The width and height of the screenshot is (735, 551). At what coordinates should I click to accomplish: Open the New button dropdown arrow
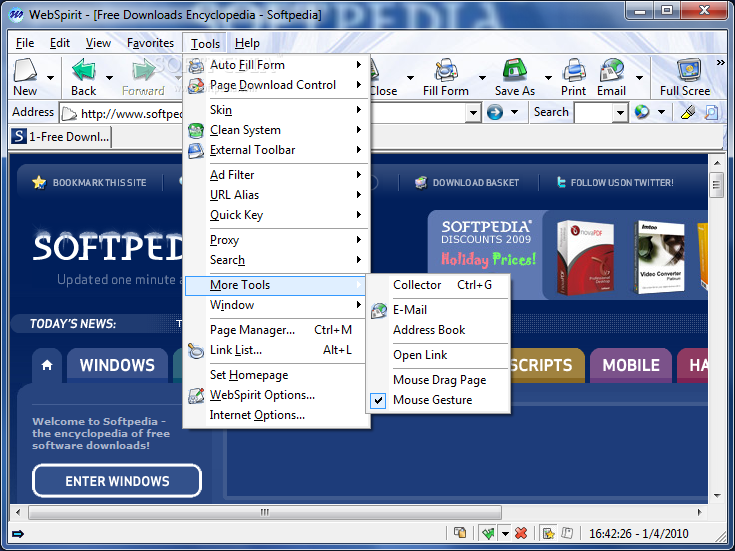(50, 77)
